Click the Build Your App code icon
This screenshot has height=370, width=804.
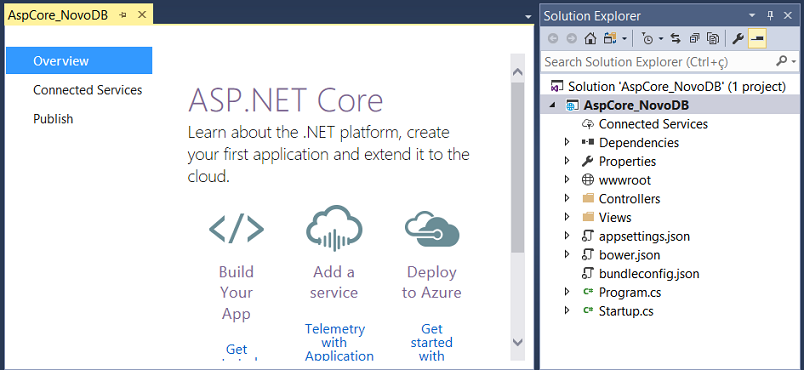tap(236, 229)
